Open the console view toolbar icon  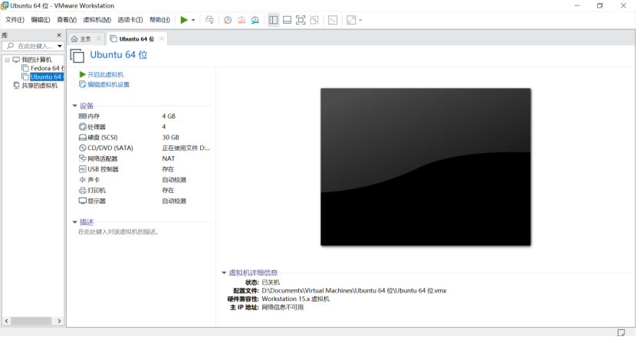tap(333, 20)
